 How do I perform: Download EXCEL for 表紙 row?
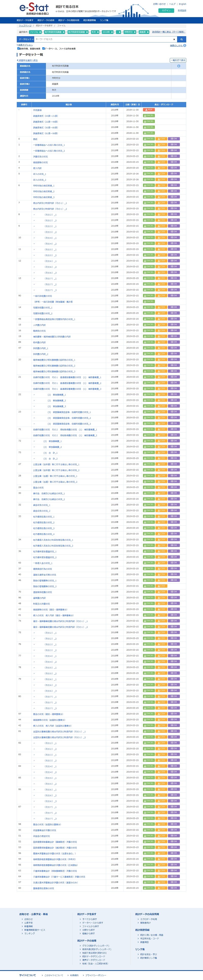[x=149, y=139]
